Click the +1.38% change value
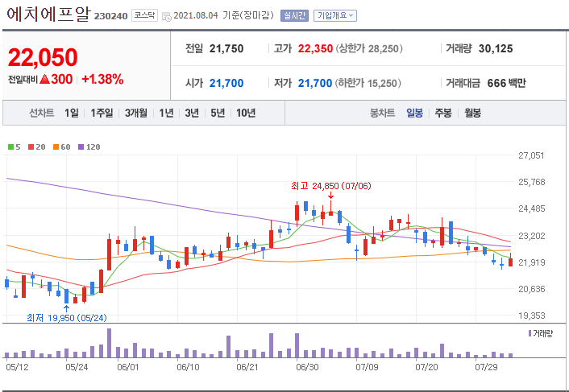This screenshot has width=569, height=392. 102,79
